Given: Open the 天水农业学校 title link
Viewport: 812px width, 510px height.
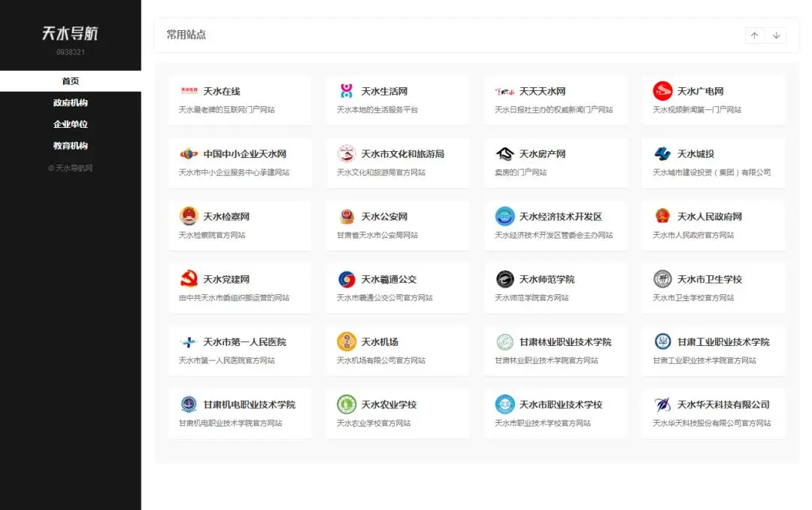Looking at the screenshot, I should click(x=389, y=405).
